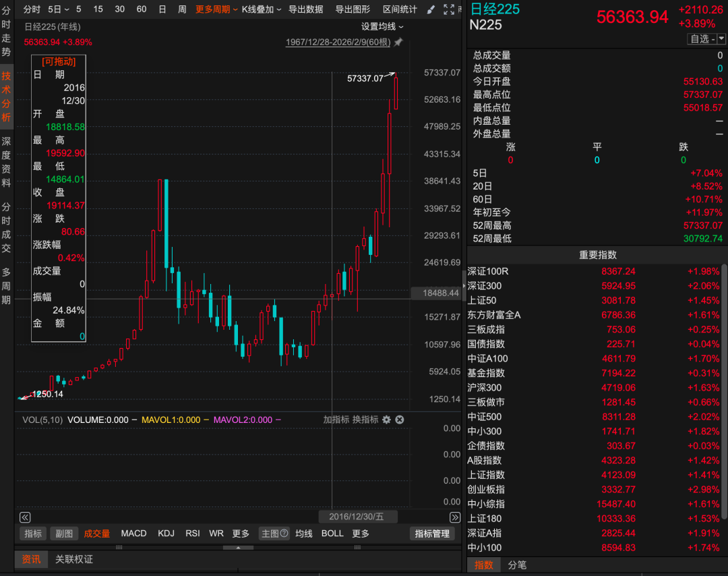Click the [可拖动] header of the data box
Screen dimensions: 728x576
click(x=59, y=61)
